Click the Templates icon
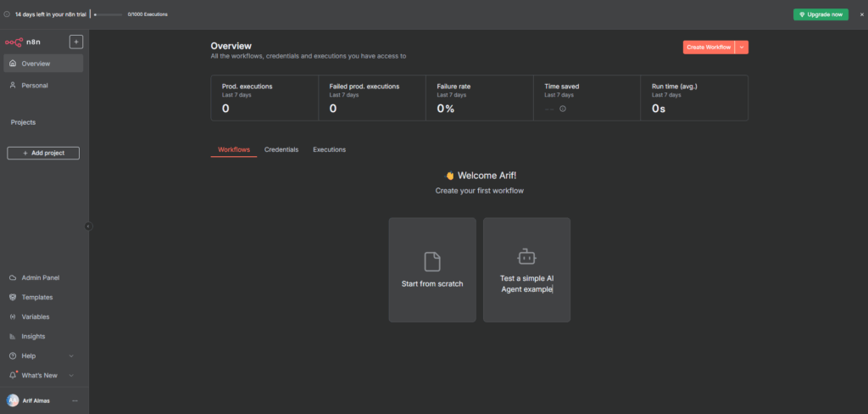The image size is (868, 414). [x=13, y=297]
